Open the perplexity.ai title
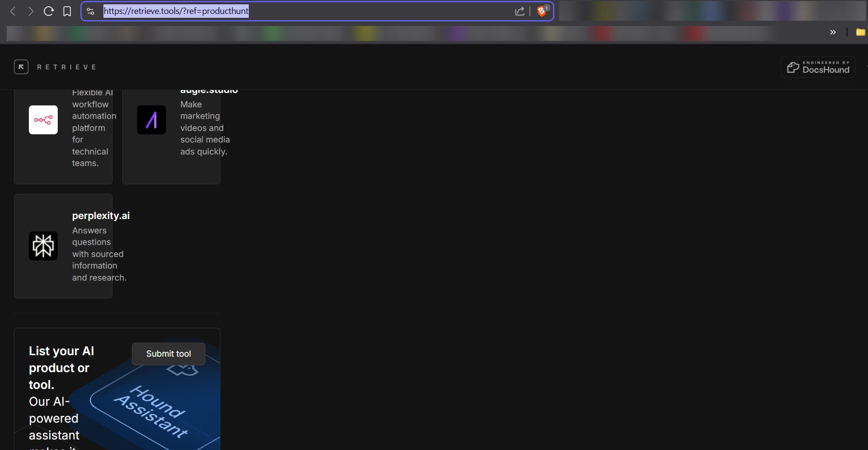Viewport: 868px width, 450px height. point(101,216)
